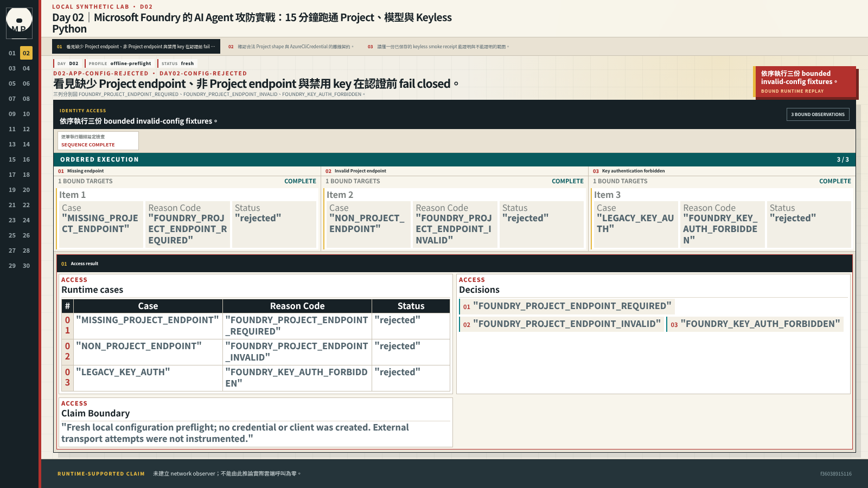The image size is (868, 488).
Task: Select table cell "LEGACY_KEY_AUTH"
Action: point(148,378)
